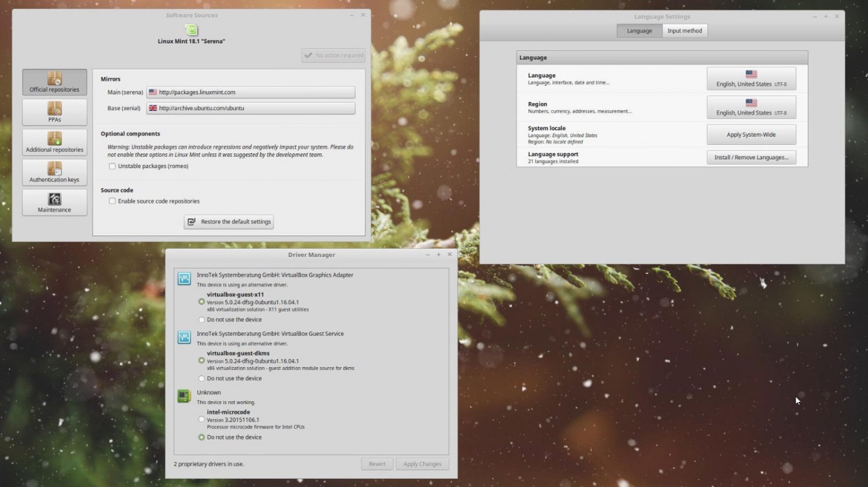868x487 pixels.
Task: Select the Language tab in Language Settings
Action: [x=639, y=30]
